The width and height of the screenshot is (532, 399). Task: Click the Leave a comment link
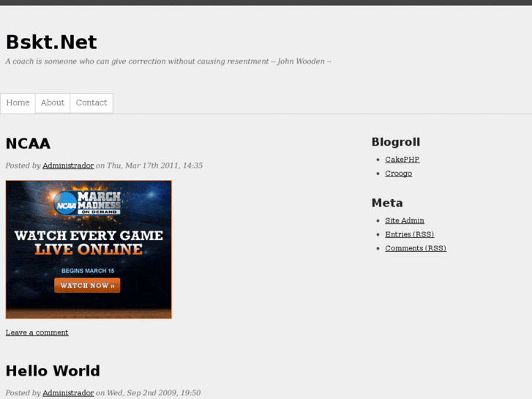37,332
